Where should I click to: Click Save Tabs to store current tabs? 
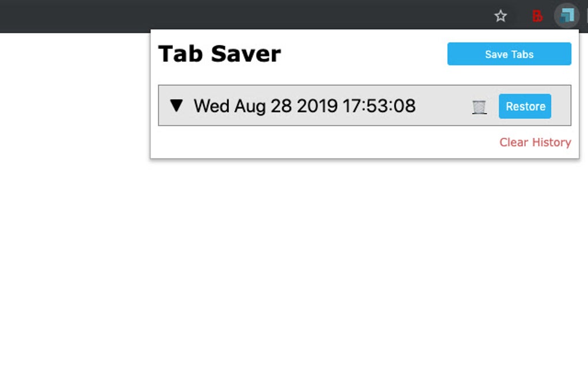coord(508,54)
